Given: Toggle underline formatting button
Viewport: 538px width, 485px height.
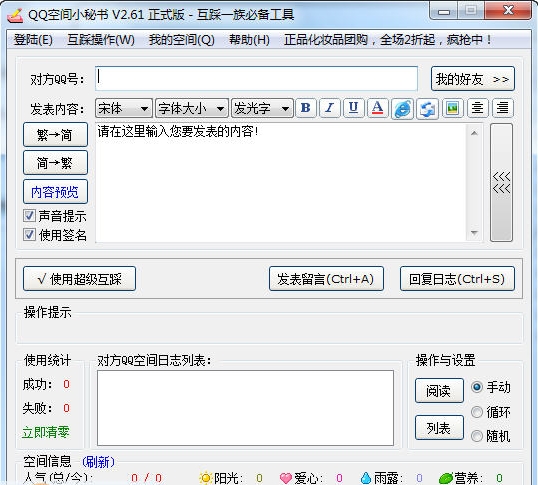Looking at the screenshot, I should point(353,108).
